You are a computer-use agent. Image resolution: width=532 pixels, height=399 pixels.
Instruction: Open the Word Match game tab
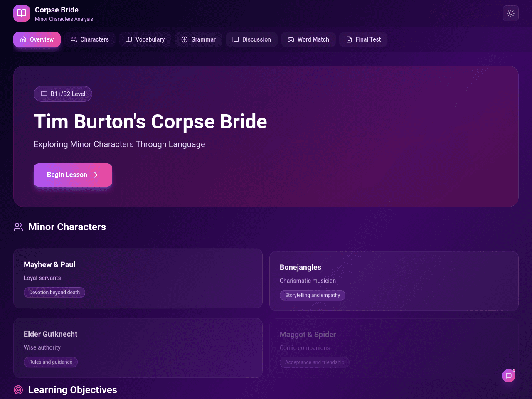pyautogui.click(x=308, y=39)
